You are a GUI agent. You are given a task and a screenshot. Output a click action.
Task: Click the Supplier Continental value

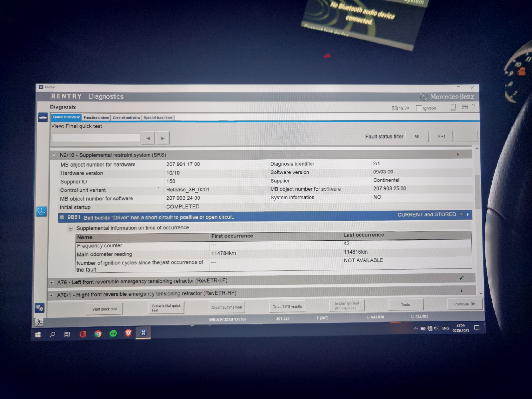pos(386,180)
